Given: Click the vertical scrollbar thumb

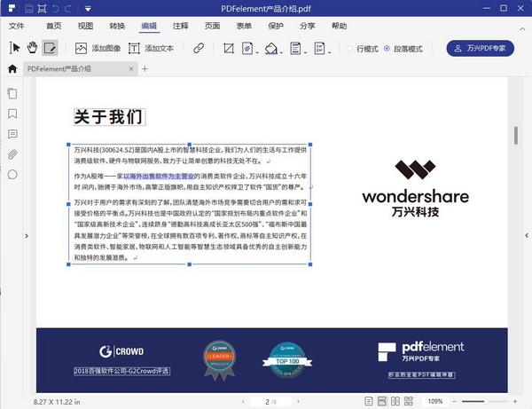Looking at the screenshot, I should (516, 136).
